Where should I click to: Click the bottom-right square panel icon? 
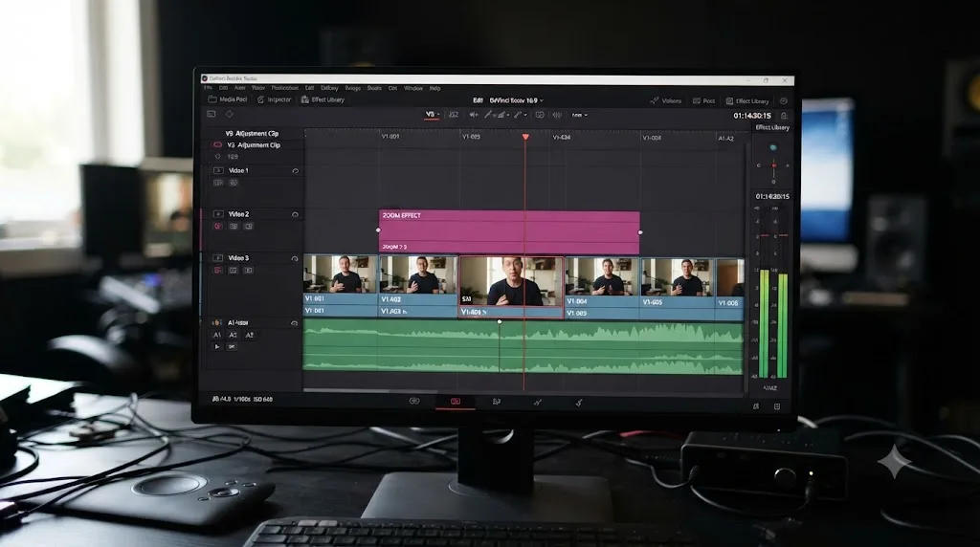(777, 406)
